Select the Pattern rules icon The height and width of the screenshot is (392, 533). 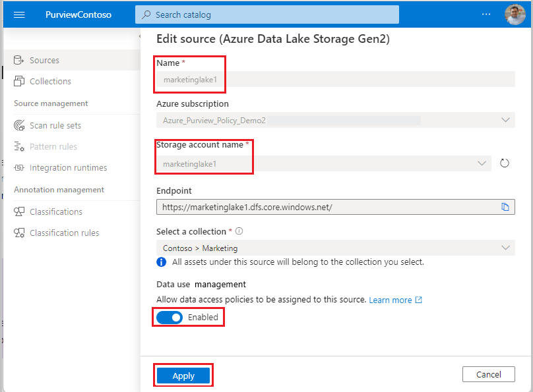point(20,146)
